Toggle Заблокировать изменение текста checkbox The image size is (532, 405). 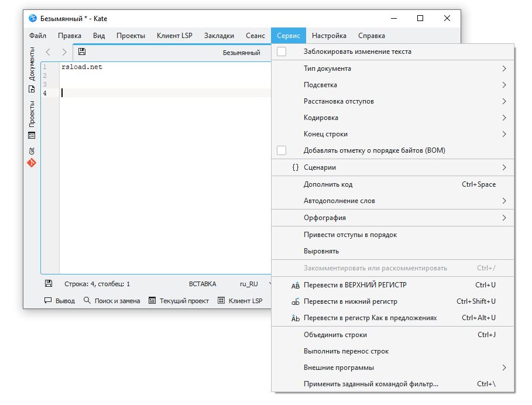(282, 52)
